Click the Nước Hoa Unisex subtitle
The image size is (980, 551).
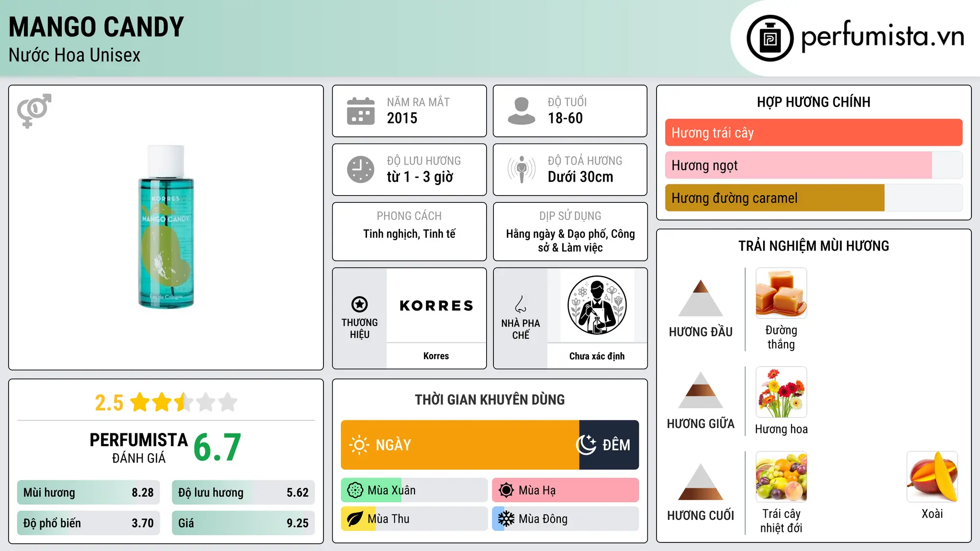(75, 55)
